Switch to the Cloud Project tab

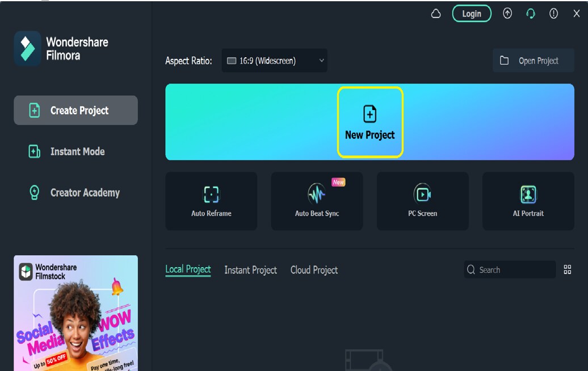[314, 270]
